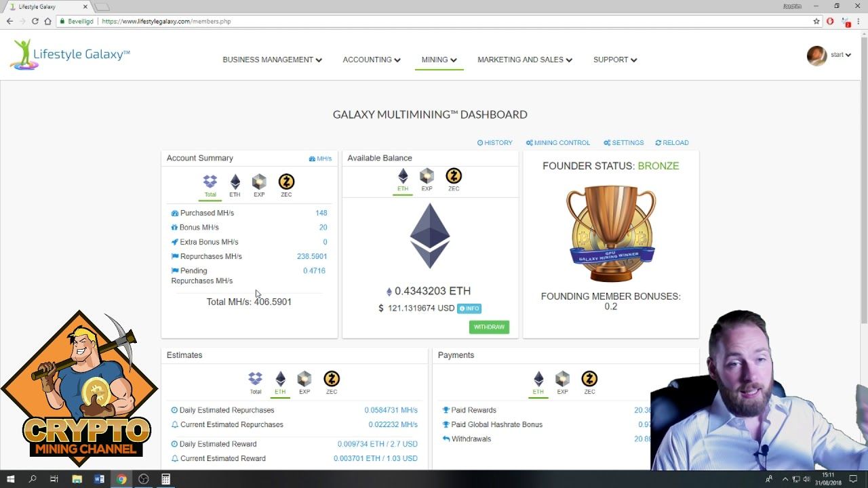
Task: Select EXP coin icon in Account Summary
Action: click(x=259, y=182)
